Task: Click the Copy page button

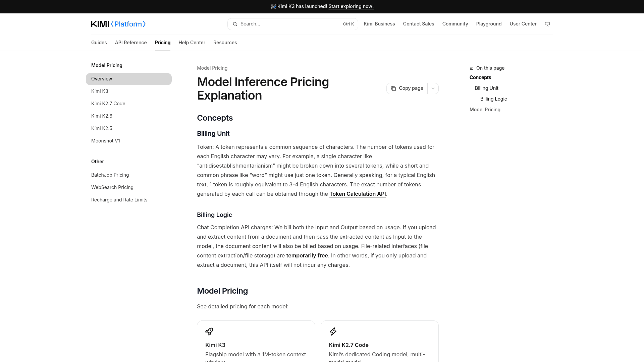Action: coord(407,88)
